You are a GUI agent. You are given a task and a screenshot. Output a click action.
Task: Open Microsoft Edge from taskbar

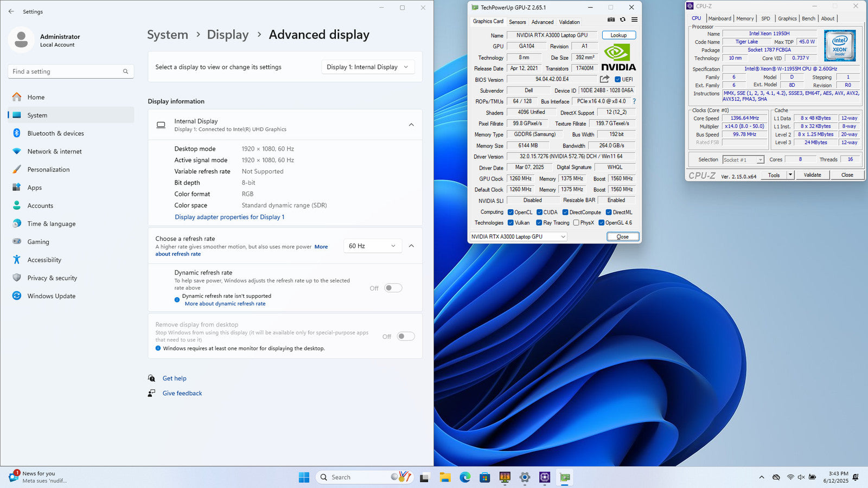(x=465, y=477)
